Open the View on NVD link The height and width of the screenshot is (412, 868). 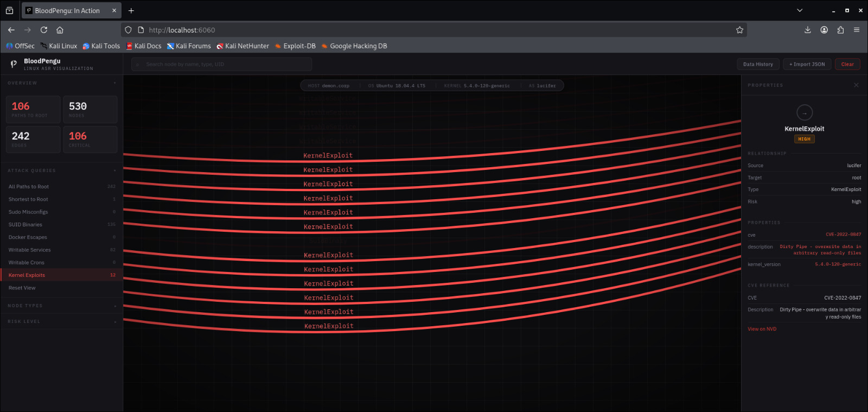point(762,329)
